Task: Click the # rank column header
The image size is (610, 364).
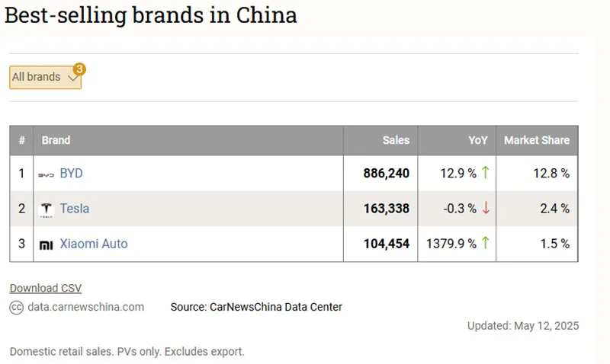Action: (21, 140)
